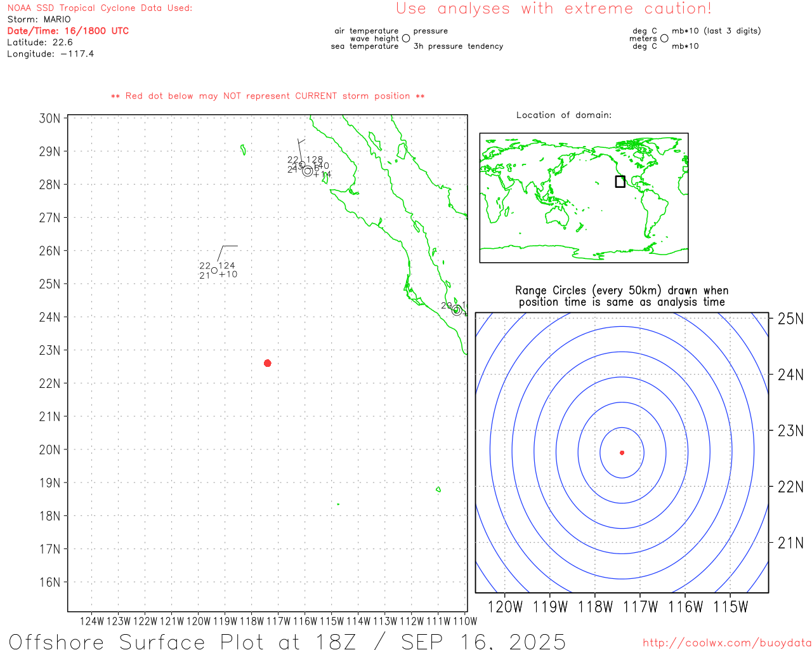The height and width of the screenshot is (650, 812).
Task: Click the '128' pressure value near 28N buoy
Action: point(315,160)
